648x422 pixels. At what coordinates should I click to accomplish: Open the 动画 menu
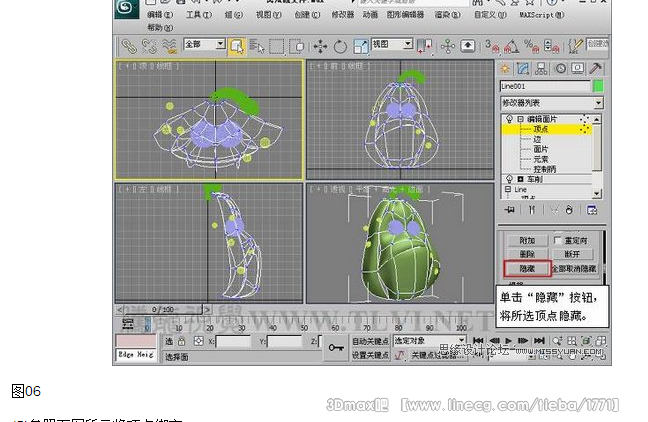pos(370,16)
